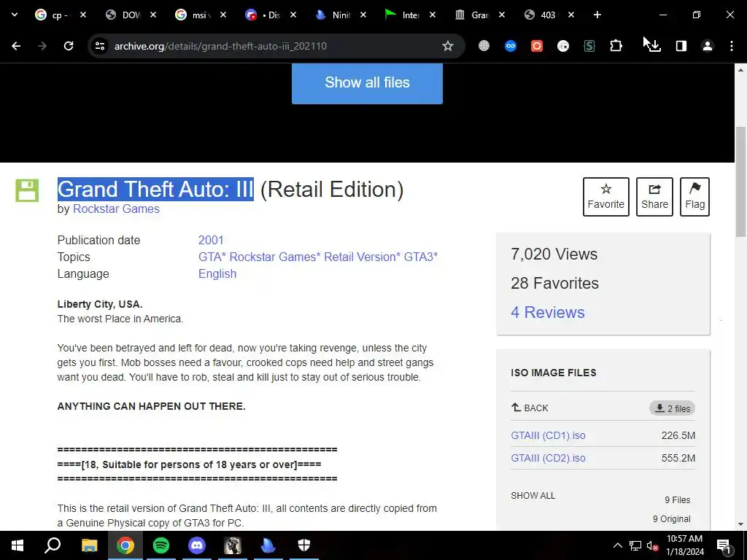This screenshot has height=560, width=747.
Task: Bookmark this page with the star icon
Action: [x=447, y=46]
